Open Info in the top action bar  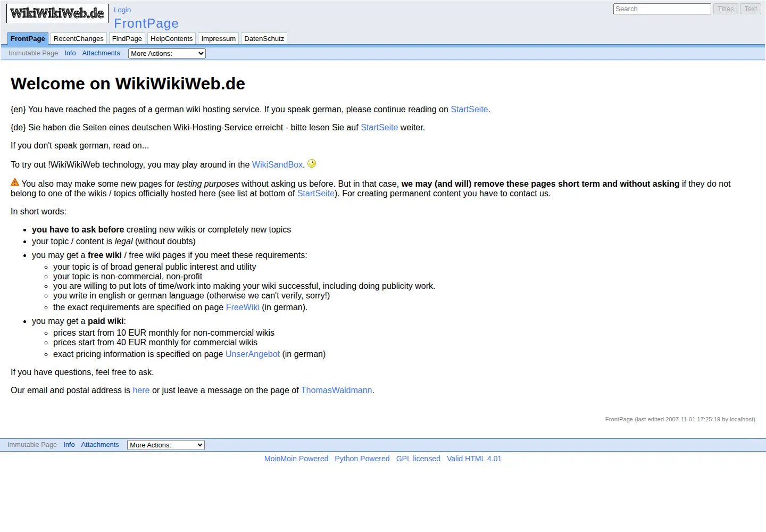tap(70, 53)
